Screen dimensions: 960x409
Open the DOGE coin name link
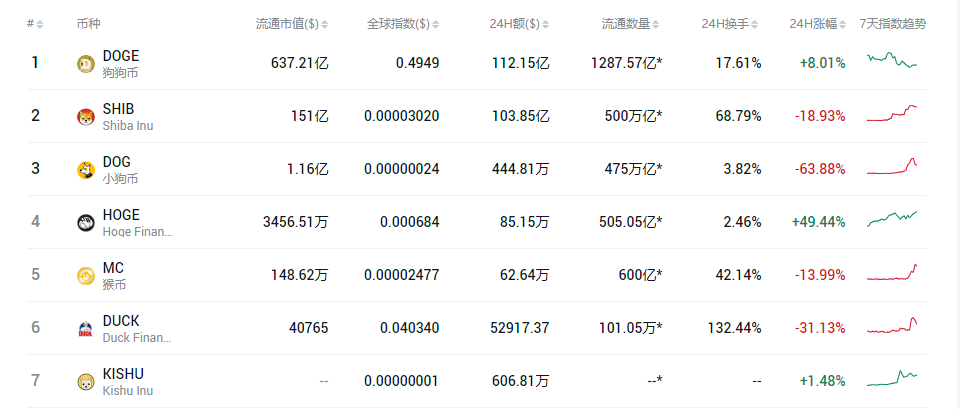(x=121, y=56)
